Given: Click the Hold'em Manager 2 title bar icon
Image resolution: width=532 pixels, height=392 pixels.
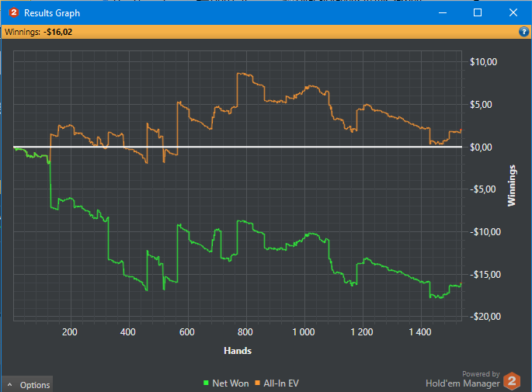Looking at the screenshot, I should [13, 12].
